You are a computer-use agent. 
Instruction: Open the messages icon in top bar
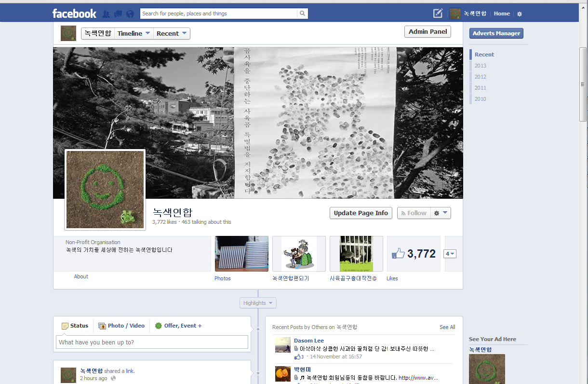118,14
